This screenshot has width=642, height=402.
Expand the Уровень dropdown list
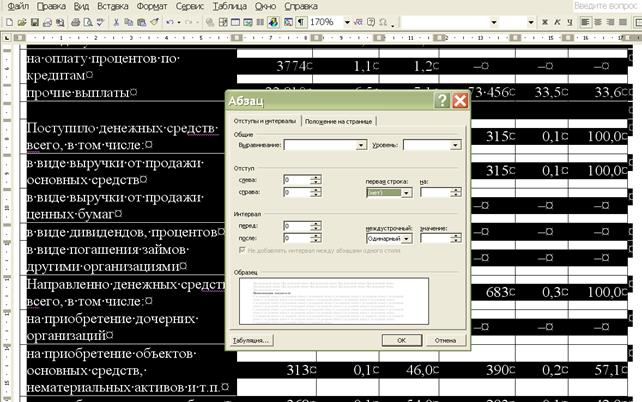coord(455,145)
